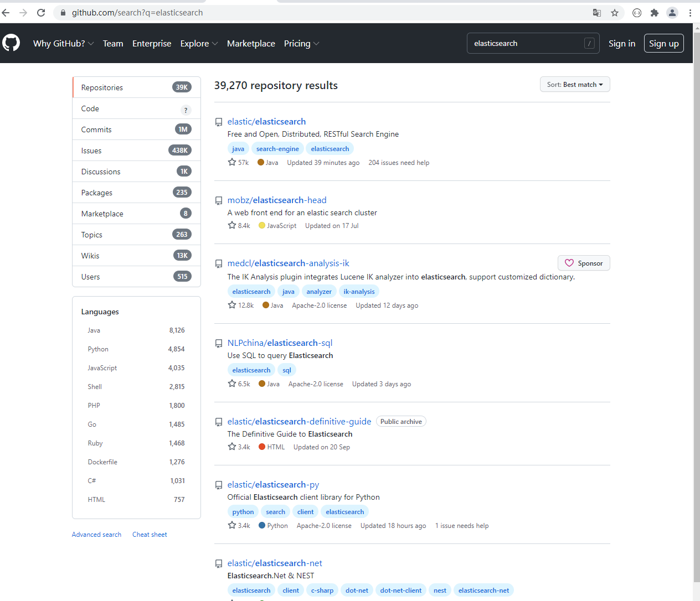Open the medcl/elasticsearch-analysis-ik repository link
This screenshot has width=700, height=601.
pyautogui.click(x=289, y=263)
